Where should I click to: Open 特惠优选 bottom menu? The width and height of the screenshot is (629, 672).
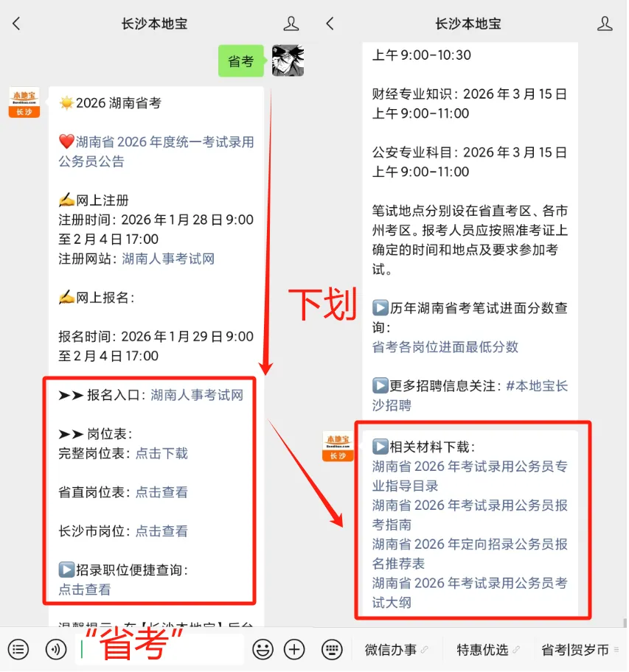(x=487, y=650)
